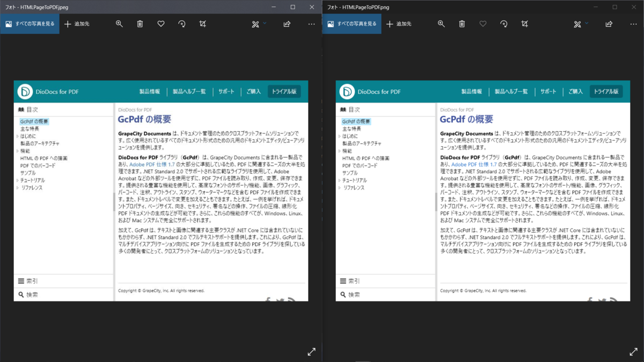Open more options ellipsis in png window
Viewport: 644px width, 362px height.
point(633,24)
